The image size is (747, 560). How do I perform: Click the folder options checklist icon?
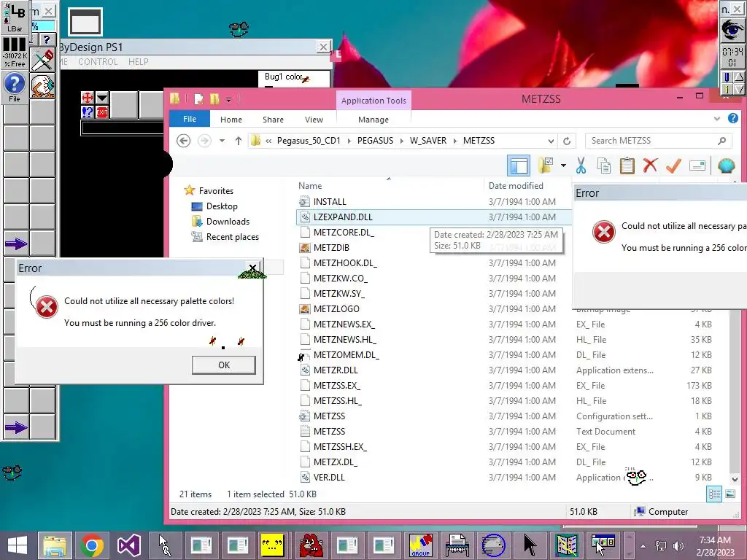click(546, 166)
